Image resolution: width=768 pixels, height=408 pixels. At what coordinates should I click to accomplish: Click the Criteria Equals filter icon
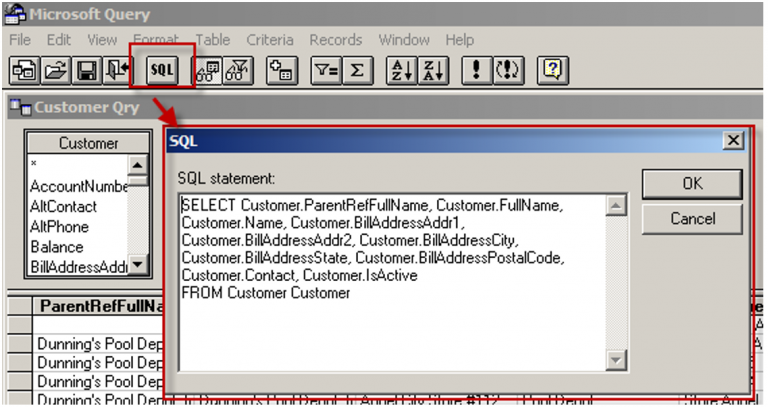[325, 70]
